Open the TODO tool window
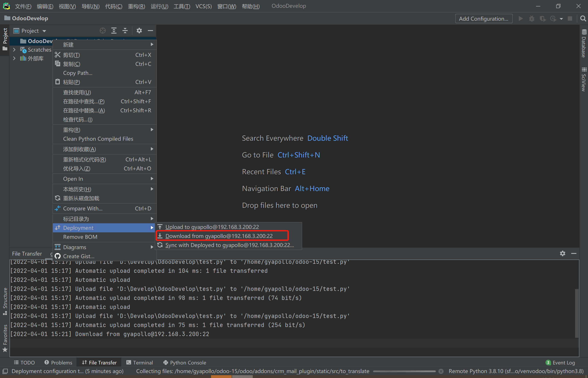Image resolution: width=588 pixels, height=378 pixels. tap(24, 363)
